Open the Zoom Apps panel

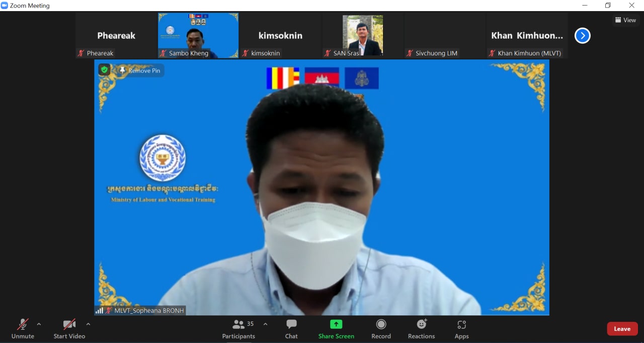461,329
